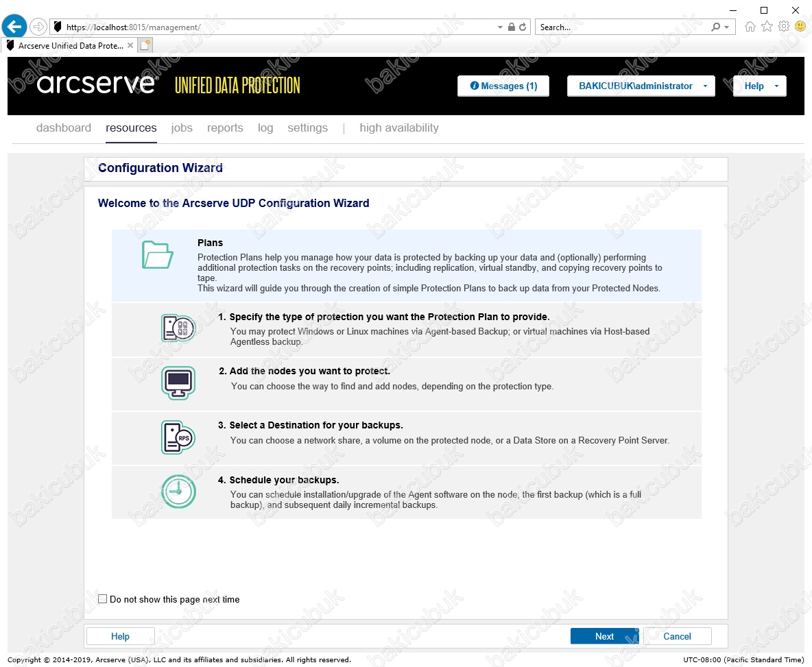This screenshot has height=667, width=812.
Task: Open Messages (1) button
Action: coord(503,86)
